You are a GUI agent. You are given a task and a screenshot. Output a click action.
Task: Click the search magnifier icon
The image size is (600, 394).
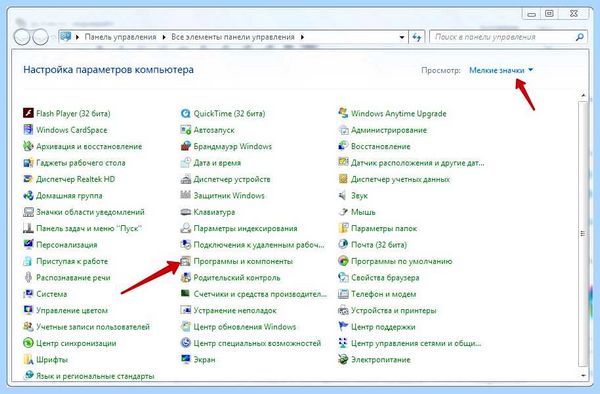[x=580, y=37]
